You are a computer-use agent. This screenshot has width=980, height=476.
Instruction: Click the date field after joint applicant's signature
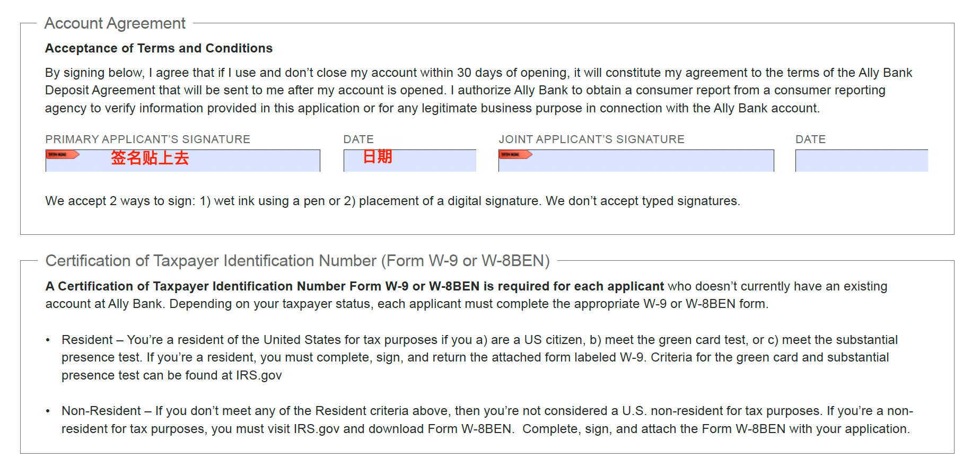[x=861, y=161]
